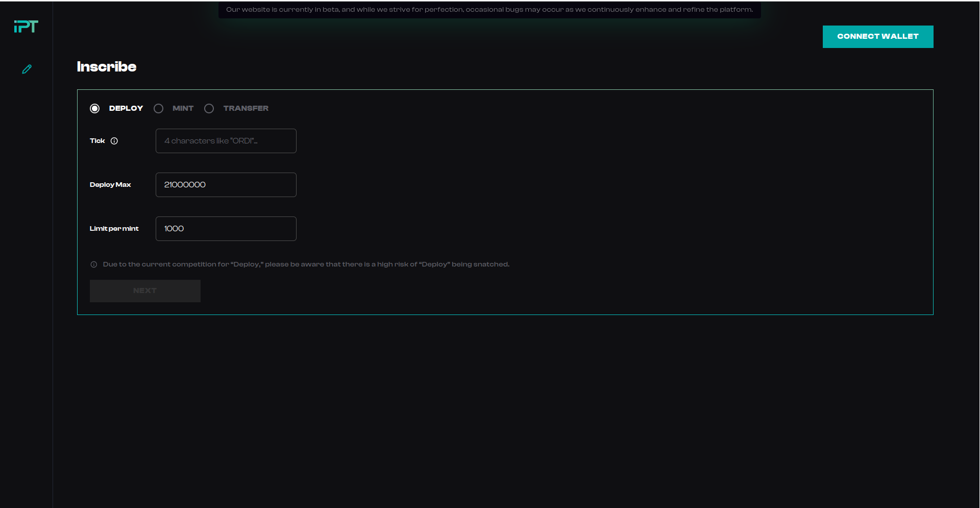Click the info icon beside Tick

[114, 141]
